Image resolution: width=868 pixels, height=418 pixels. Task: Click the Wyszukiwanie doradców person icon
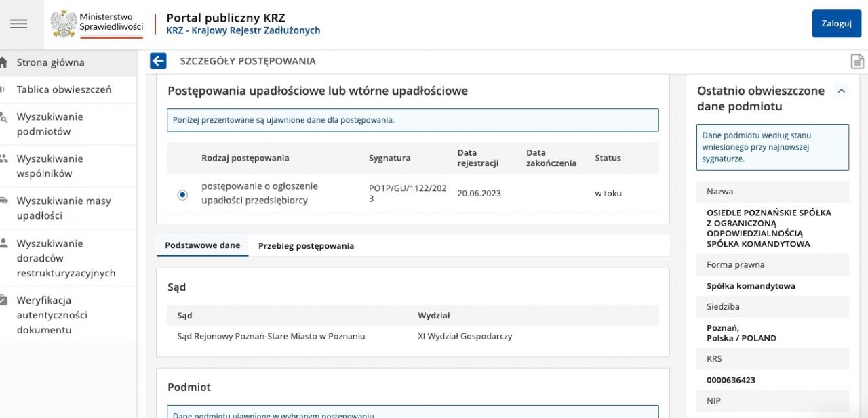3,243
